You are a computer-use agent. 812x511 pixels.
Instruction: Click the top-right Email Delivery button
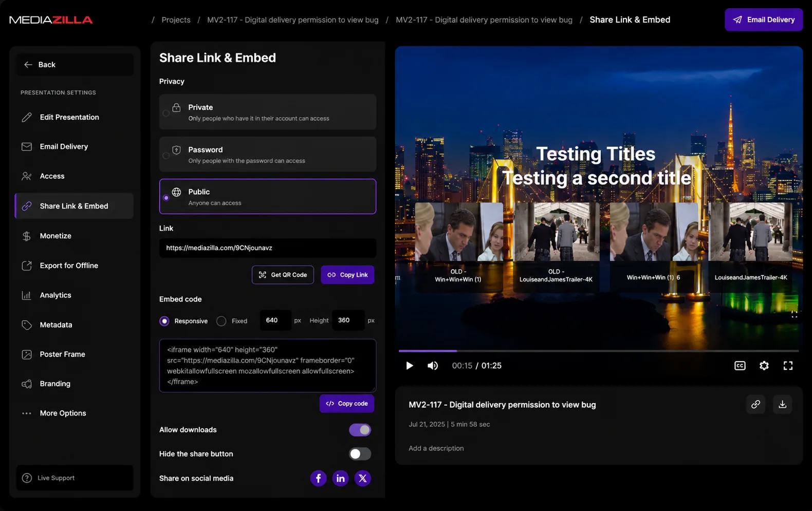pos(764,20)
